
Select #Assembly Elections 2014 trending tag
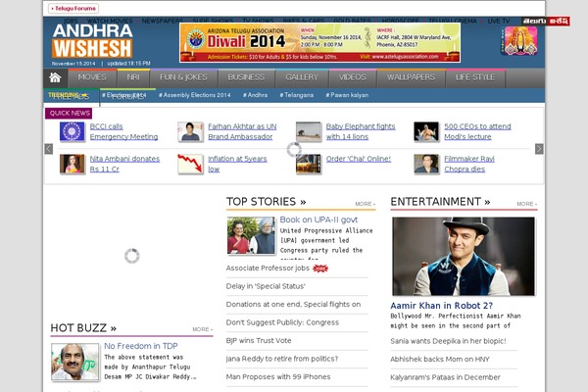click(x=195, y=95)
